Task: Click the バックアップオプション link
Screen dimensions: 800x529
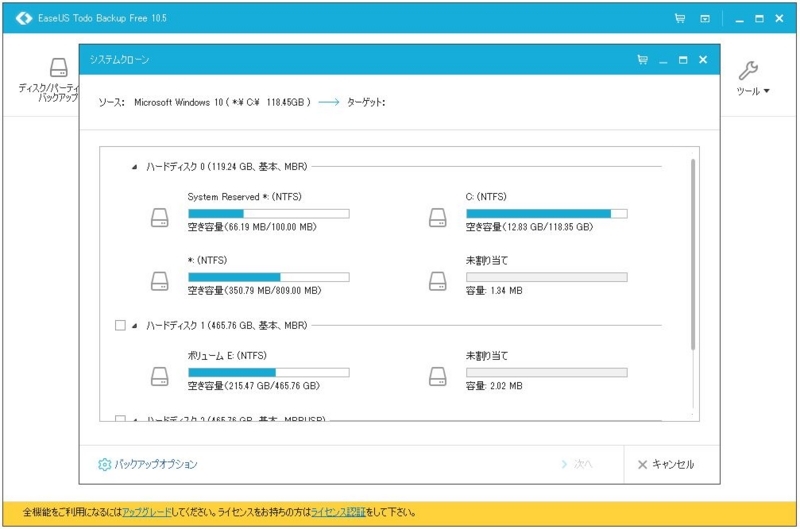Action: coord(156,464)
